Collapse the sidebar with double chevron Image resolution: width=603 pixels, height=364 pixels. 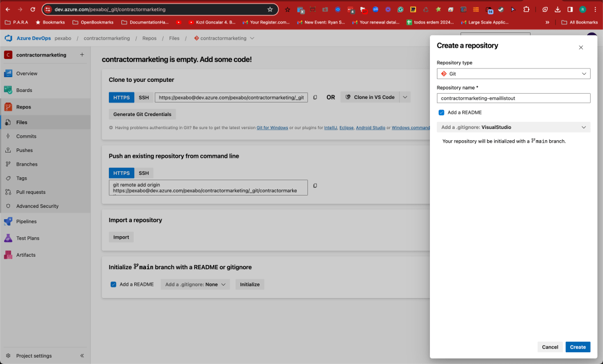(82, 356)
